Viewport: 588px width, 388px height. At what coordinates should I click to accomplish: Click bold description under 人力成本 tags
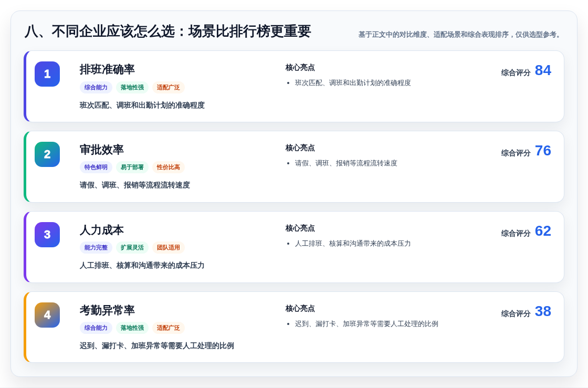142,266
